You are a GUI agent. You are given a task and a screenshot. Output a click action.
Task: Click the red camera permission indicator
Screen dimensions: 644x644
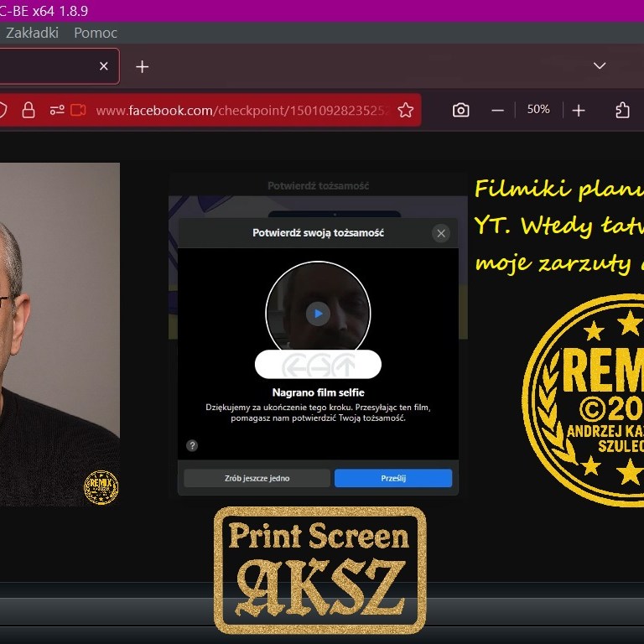79,111
